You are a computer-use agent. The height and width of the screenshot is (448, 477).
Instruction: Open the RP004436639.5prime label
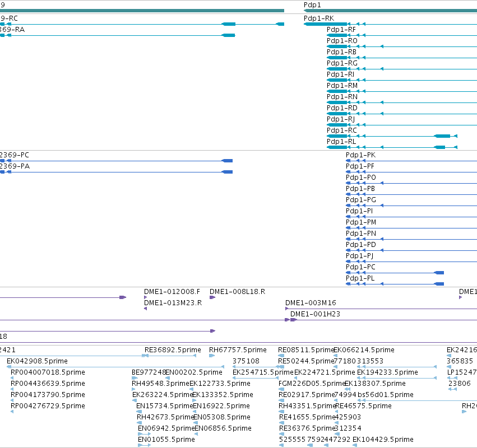pyautogui.click(x=48, y=384)
